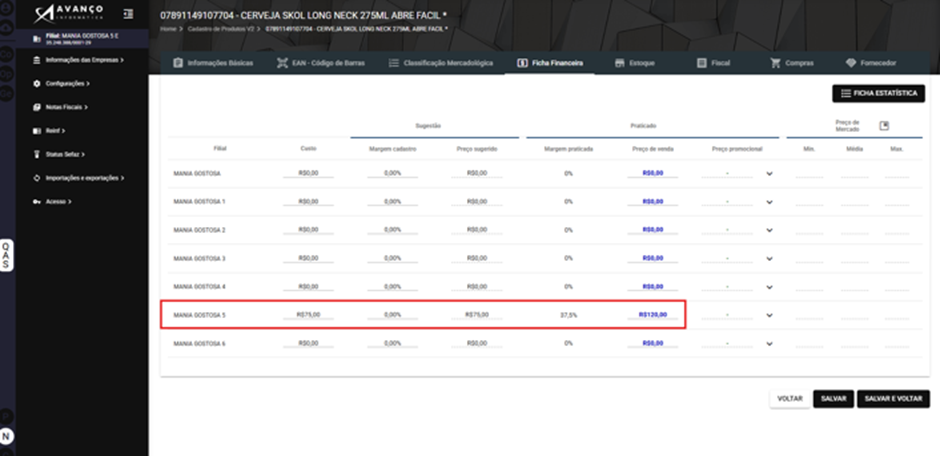
Task: Click the Custo field for MANIA GOSTOSA 1
Action: tap(308, 202)
